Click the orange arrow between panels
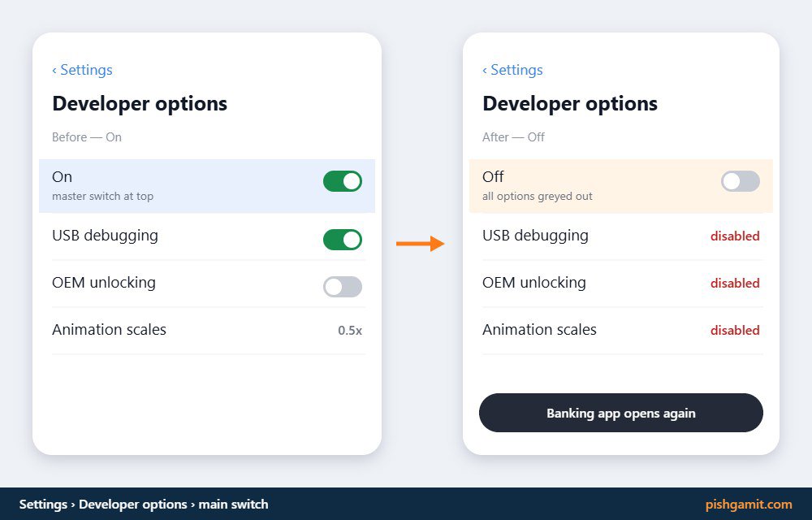Viewport: 812px width, 520px height. point(420,244)
